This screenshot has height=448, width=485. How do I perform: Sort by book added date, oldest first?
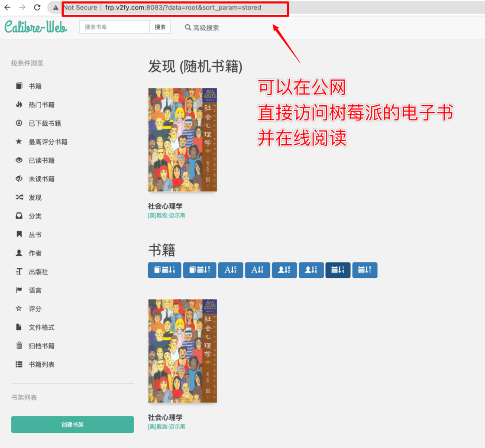[200, 270]
